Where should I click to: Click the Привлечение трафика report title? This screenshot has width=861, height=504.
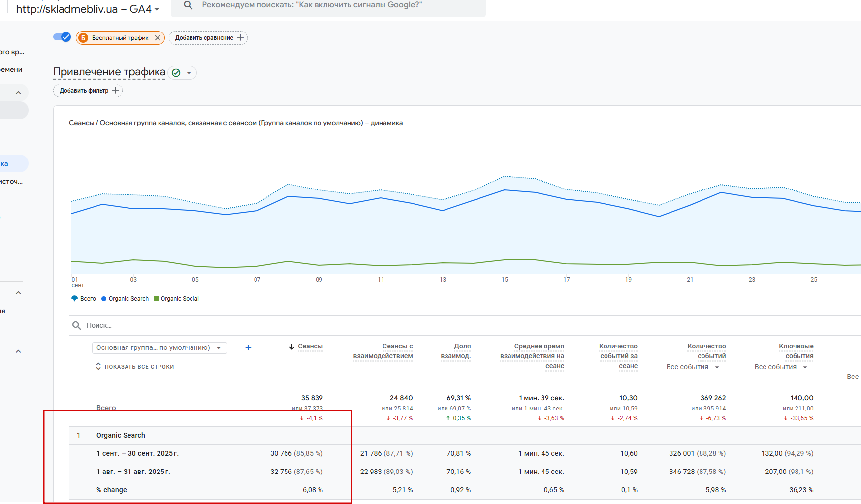109,72
